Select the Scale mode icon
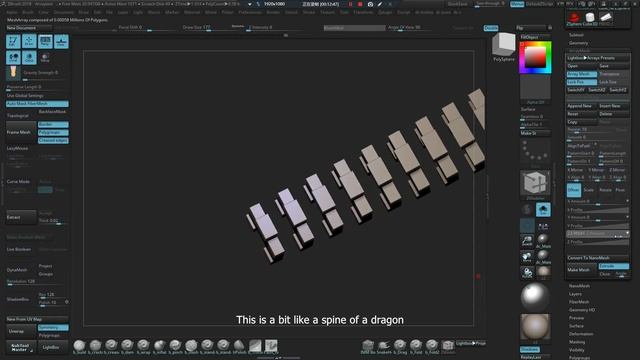The height and width of the screenshot is (360, 640). [61, 42]
